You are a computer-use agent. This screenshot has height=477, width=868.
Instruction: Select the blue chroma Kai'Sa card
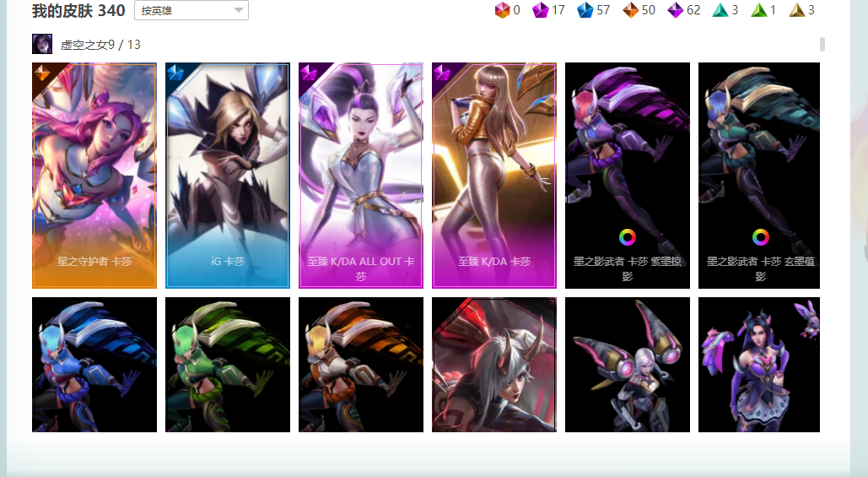[x=94, y=365]
